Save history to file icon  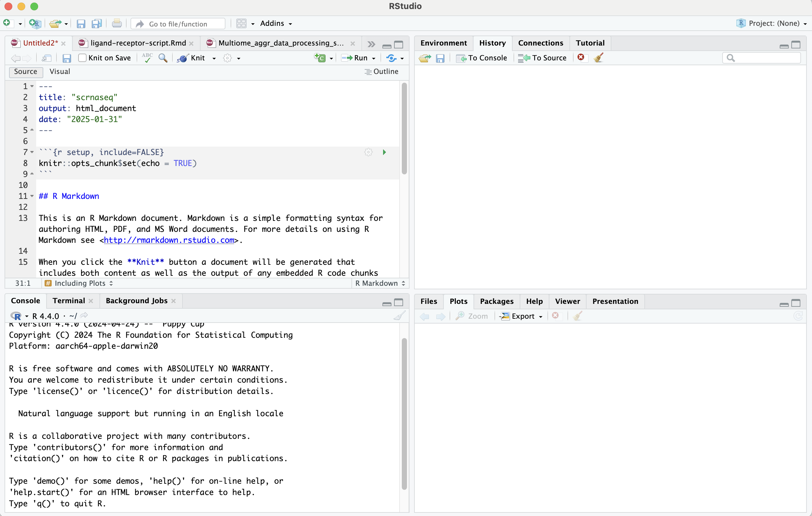tap(440, 58)
